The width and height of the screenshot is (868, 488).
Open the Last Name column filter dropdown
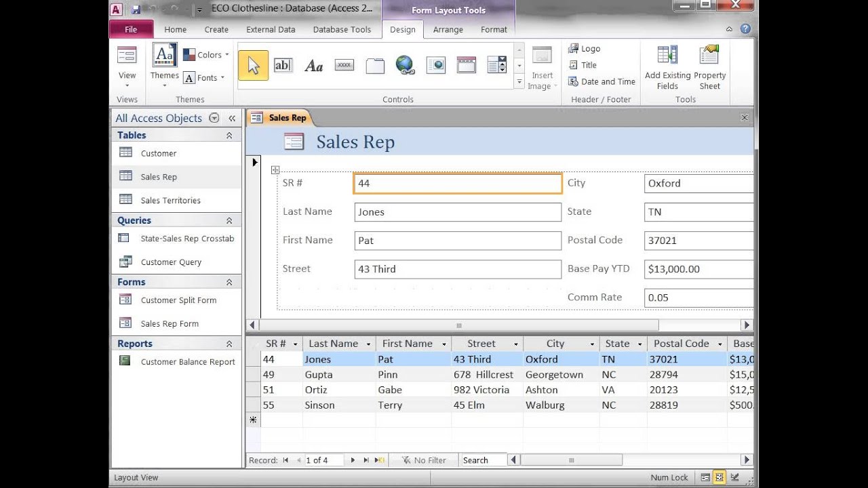(368, 344)
